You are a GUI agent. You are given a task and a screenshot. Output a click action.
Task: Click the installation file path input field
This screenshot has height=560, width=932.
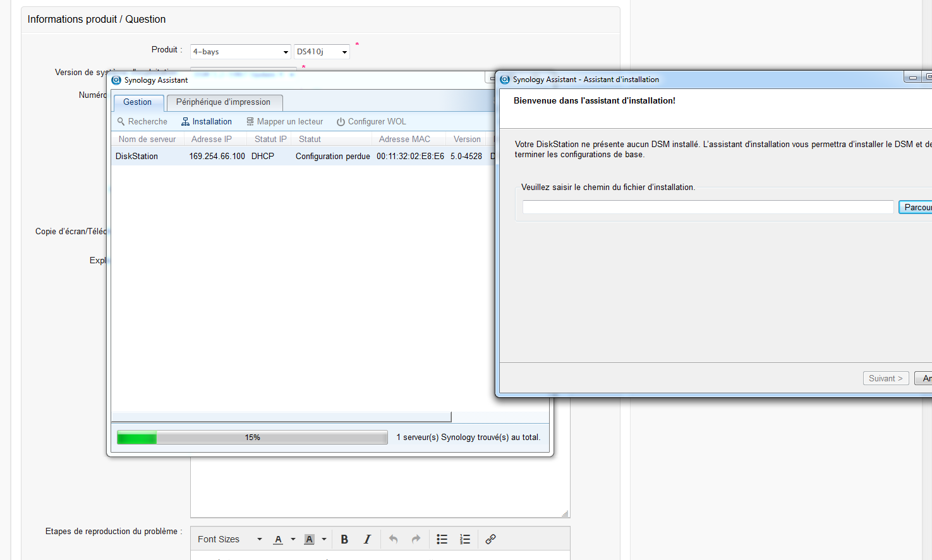tap(708, 207)
